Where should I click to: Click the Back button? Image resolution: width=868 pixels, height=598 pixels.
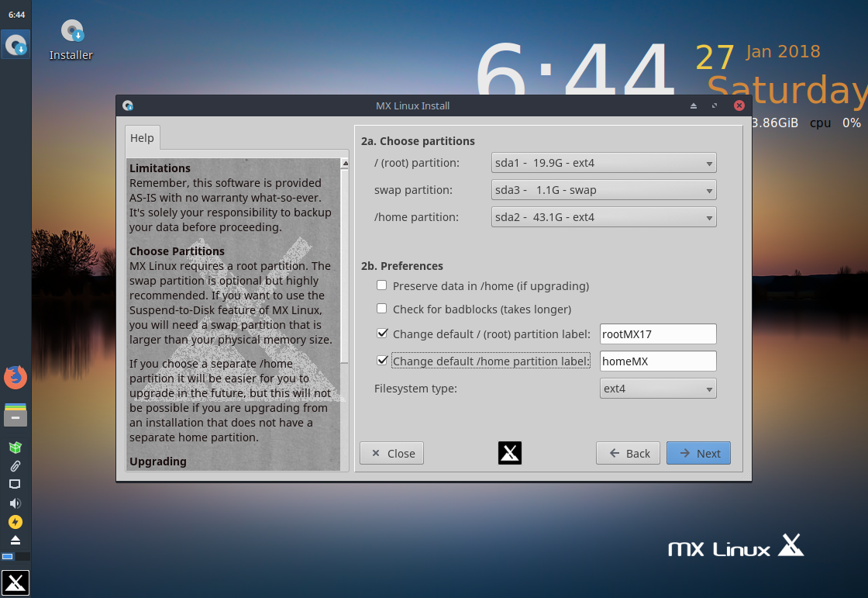click(628, 454)
